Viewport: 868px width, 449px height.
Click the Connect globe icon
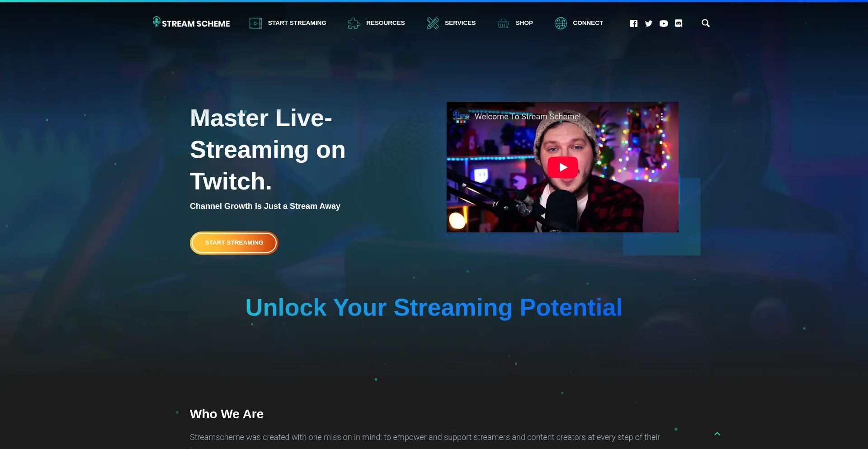click(x=561, y=23)
